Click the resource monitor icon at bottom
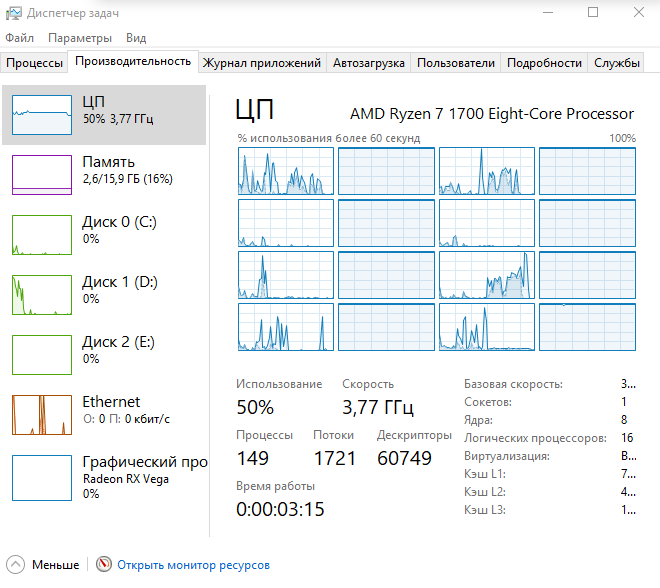The width and height of the screenshot is (660, 588). click(104, 565)
